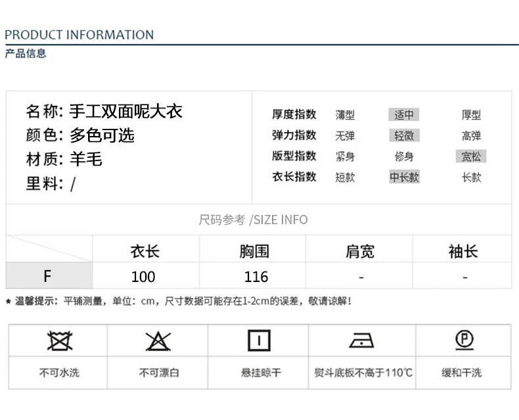Click the 衣长 column header
This screenshot has width=519, height=420.
coord(145,251)
